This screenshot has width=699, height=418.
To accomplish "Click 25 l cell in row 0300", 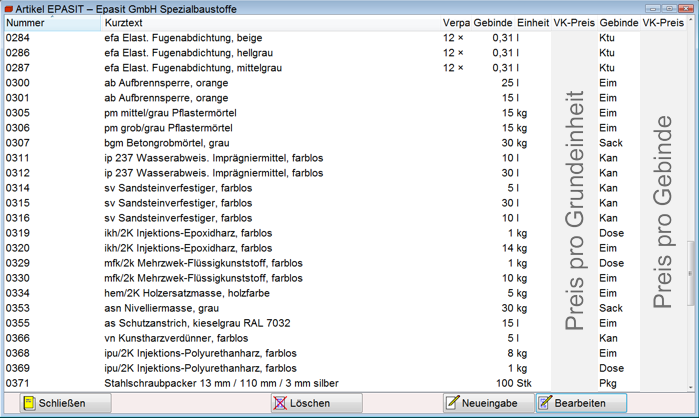I will [510, 83].
